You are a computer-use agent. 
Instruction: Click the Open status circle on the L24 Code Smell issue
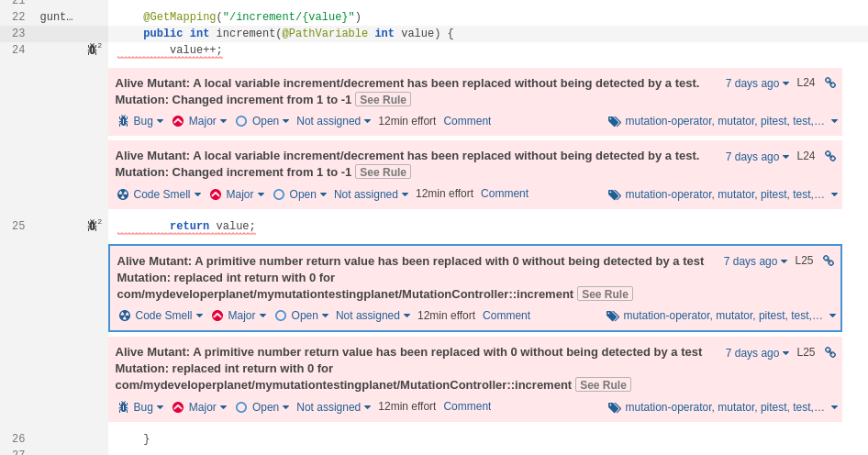coord(279,194)
